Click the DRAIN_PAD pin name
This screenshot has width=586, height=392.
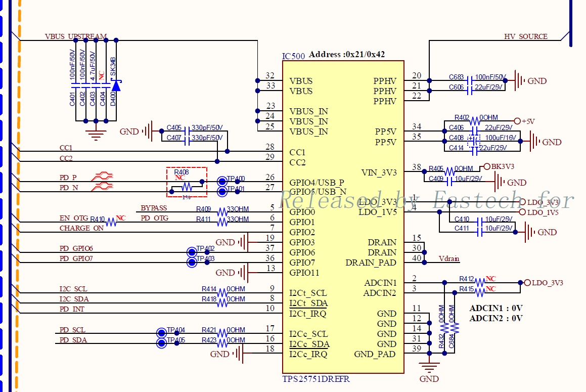[371, 263]
